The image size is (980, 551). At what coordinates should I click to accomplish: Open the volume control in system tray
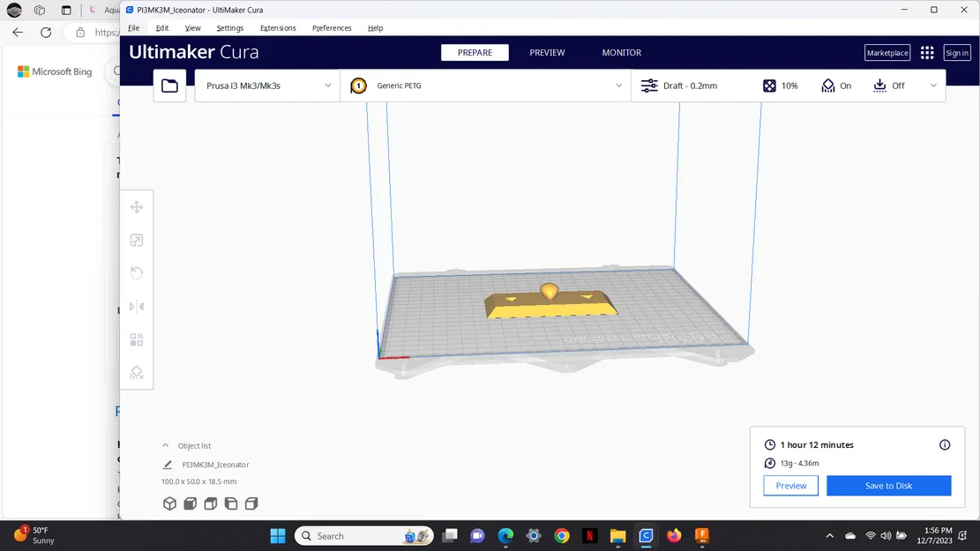point(886,536)
